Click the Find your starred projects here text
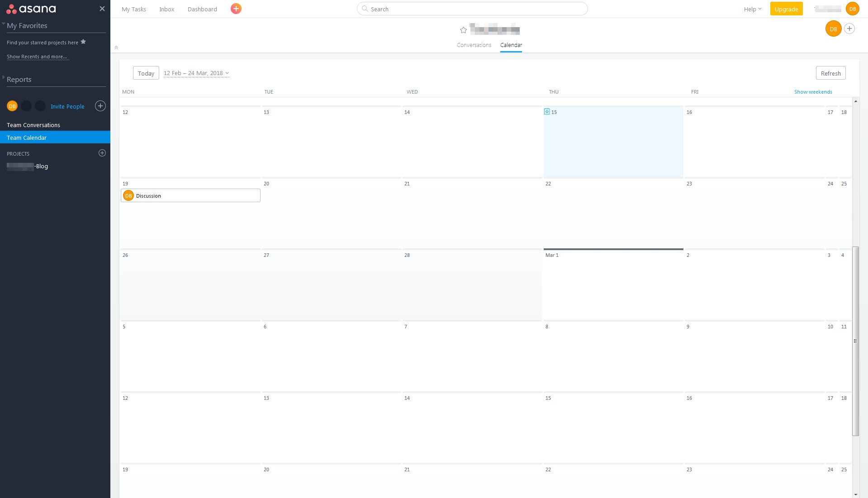The height and width of the screenshot is (498, 868). click(x=43, y=43)
